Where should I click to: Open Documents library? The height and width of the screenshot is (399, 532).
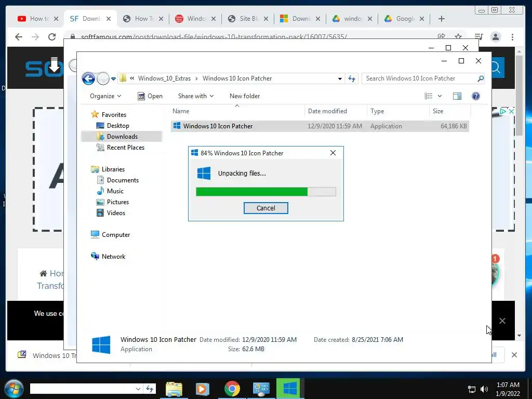123,180
